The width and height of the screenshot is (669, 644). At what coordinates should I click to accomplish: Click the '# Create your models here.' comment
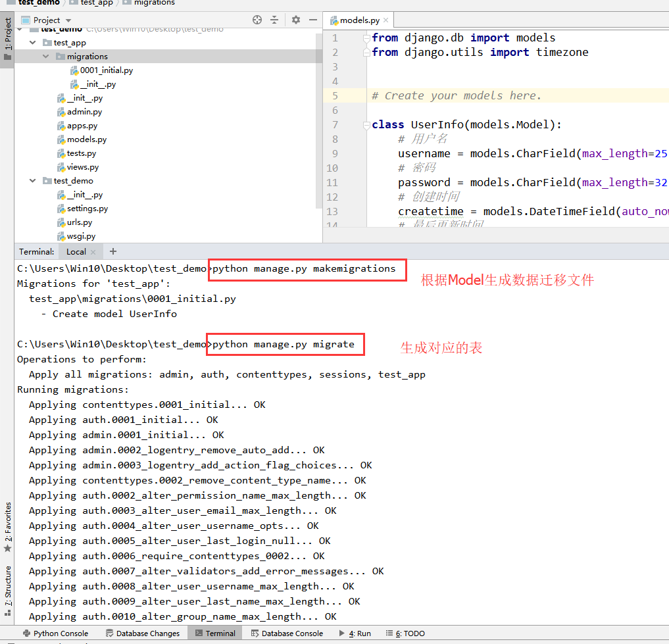(x=457, y=95)
